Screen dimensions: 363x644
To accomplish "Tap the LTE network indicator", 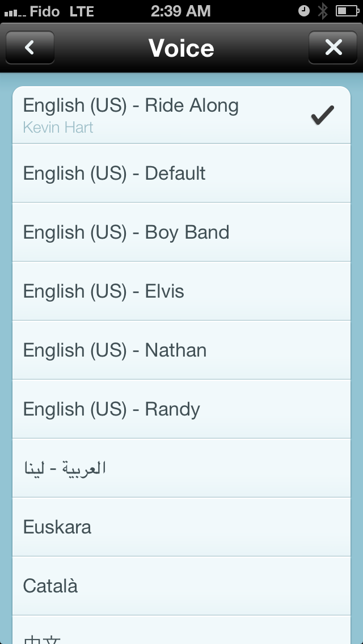I will (83, 10).
